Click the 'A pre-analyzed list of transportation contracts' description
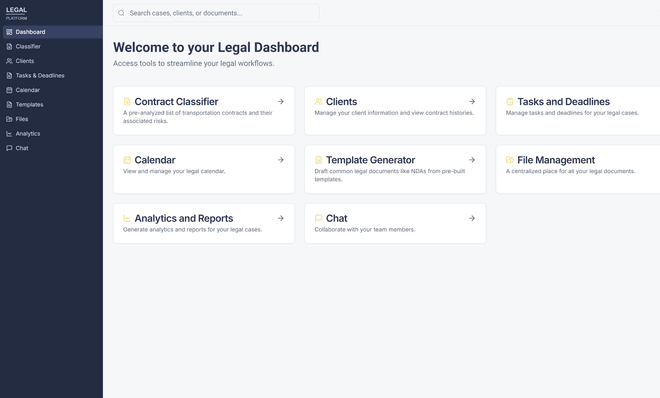The image size is (660, 398). (198, 117)
